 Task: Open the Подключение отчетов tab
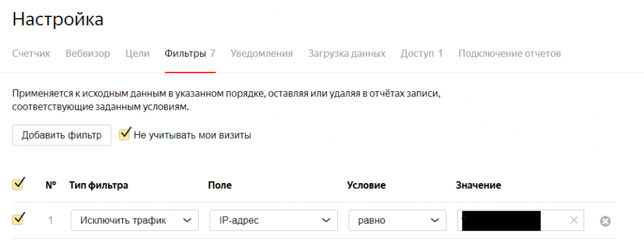coord(509,54)
